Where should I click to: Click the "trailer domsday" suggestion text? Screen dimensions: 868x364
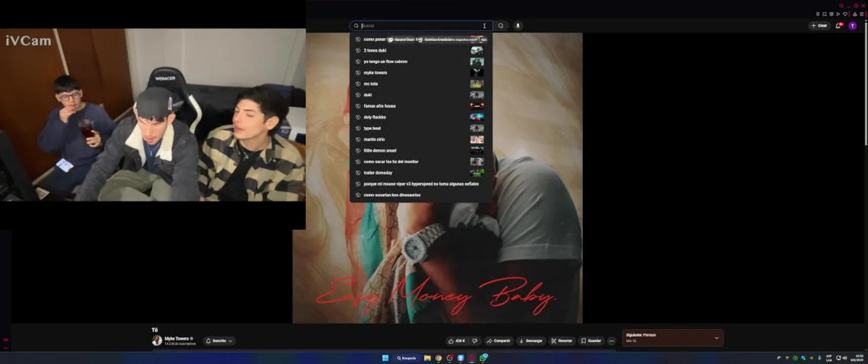378,173
